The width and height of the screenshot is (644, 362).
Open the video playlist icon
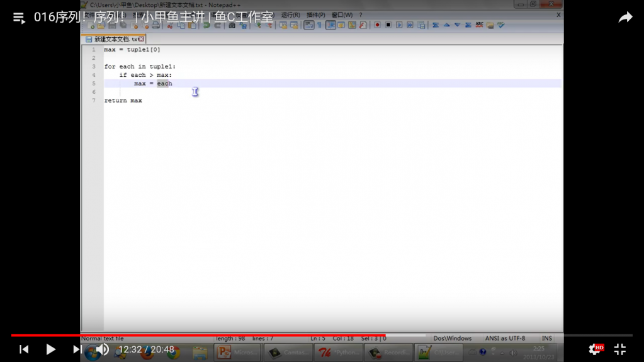click(19, 18)
